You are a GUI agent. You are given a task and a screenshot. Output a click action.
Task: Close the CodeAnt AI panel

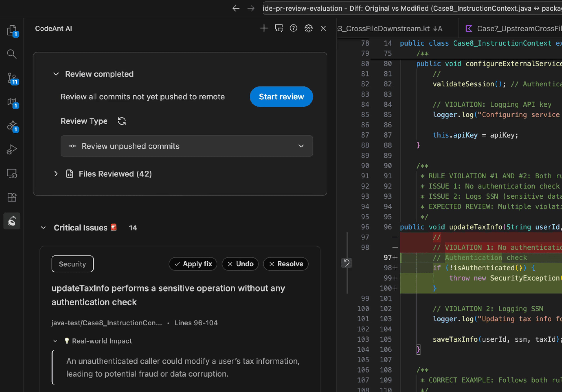pyautogui.click(x=323, y=28)
